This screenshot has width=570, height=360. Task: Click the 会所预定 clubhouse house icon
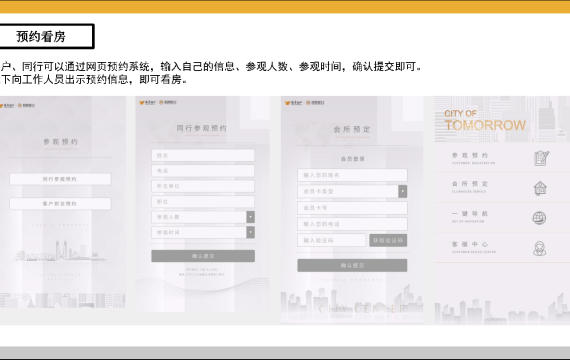[x=540, y=188]
